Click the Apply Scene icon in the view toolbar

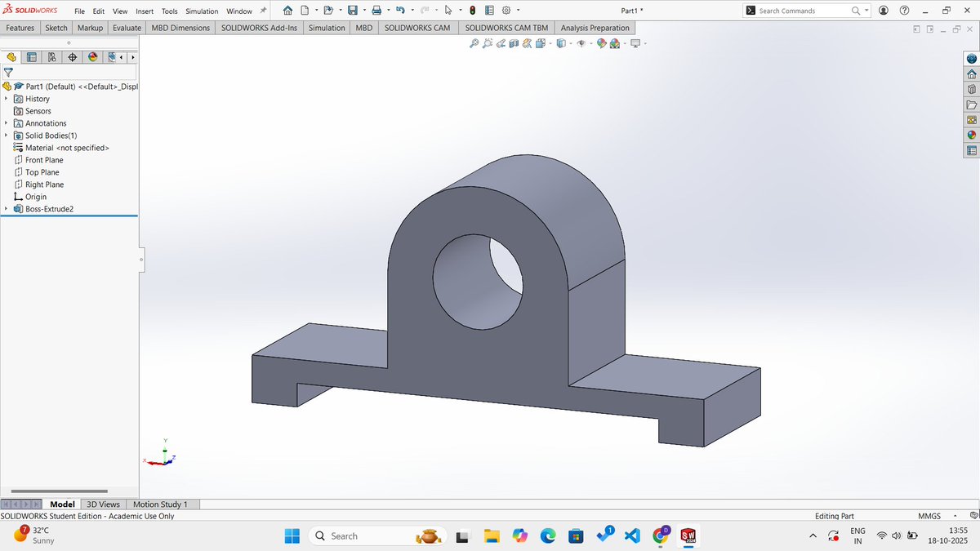613,43
